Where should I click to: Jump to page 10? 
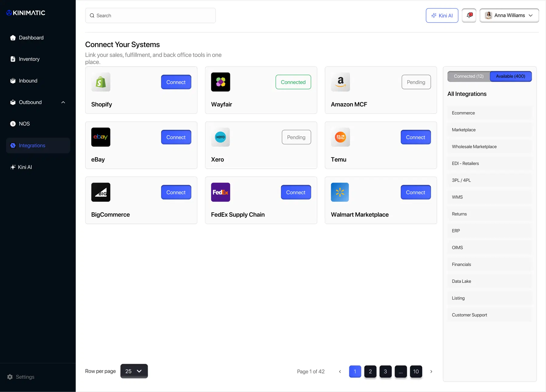tap(416, 371)
